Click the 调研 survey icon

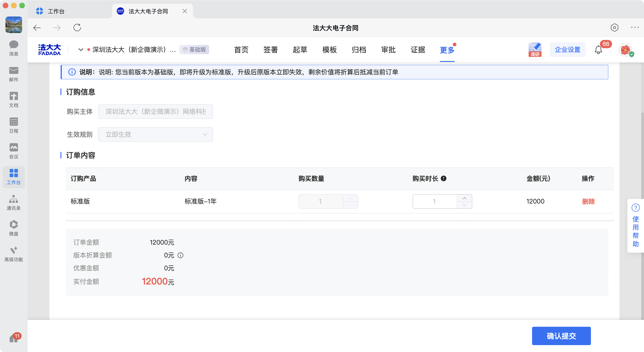tap(535, 50)
